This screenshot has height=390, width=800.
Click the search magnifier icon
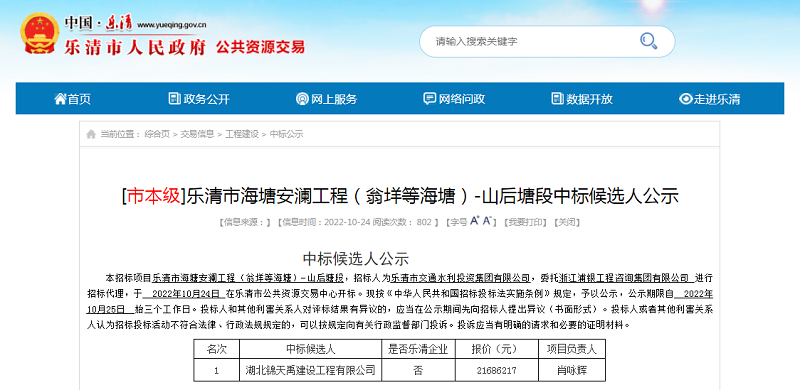click(x=648, y=41)
